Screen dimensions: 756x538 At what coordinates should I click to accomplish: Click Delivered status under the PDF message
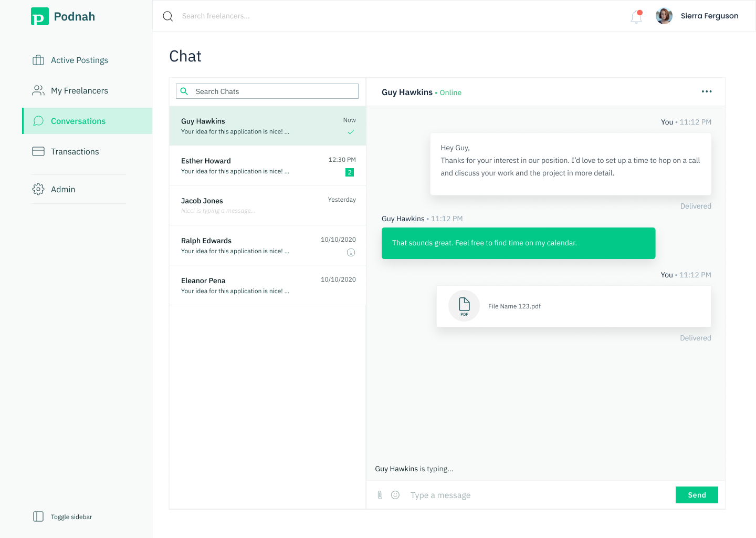[696, 338]
